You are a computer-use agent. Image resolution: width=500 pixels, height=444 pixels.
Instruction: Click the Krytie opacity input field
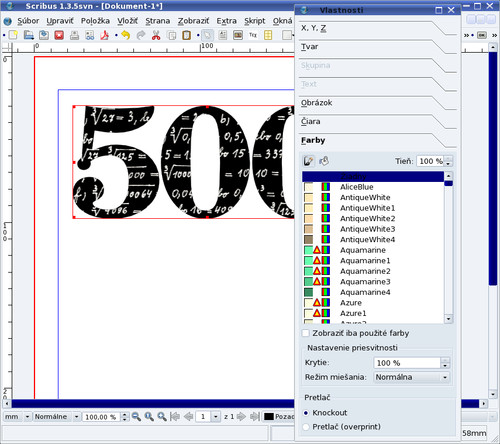(407, 363)
